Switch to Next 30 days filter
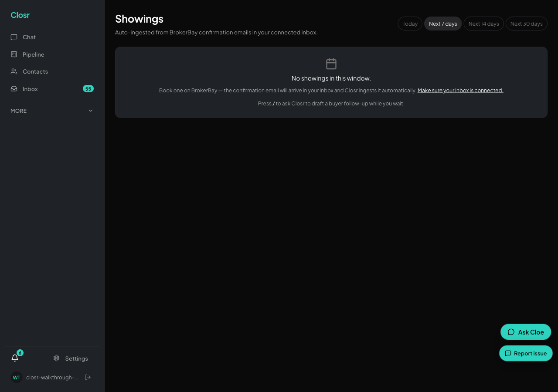The image size is (558, 392). 526,24
